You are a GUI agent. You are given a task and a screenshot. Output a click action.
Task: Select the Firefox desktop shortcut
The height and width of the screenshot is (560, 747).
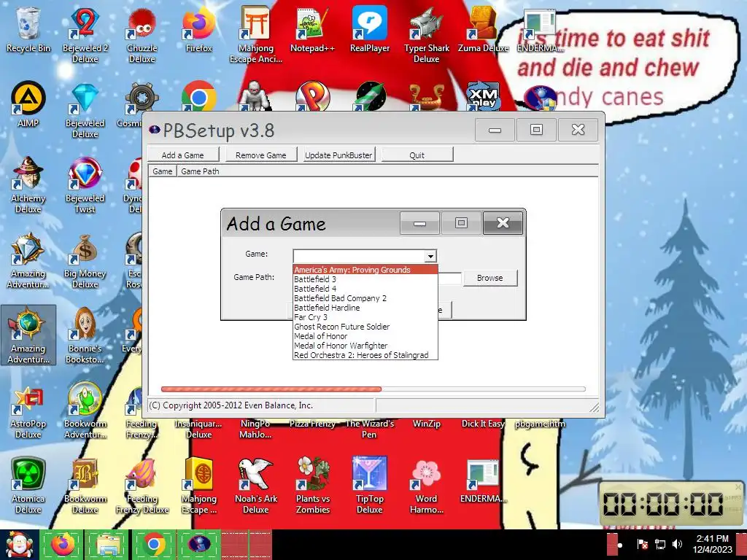[x=198, y=29]
